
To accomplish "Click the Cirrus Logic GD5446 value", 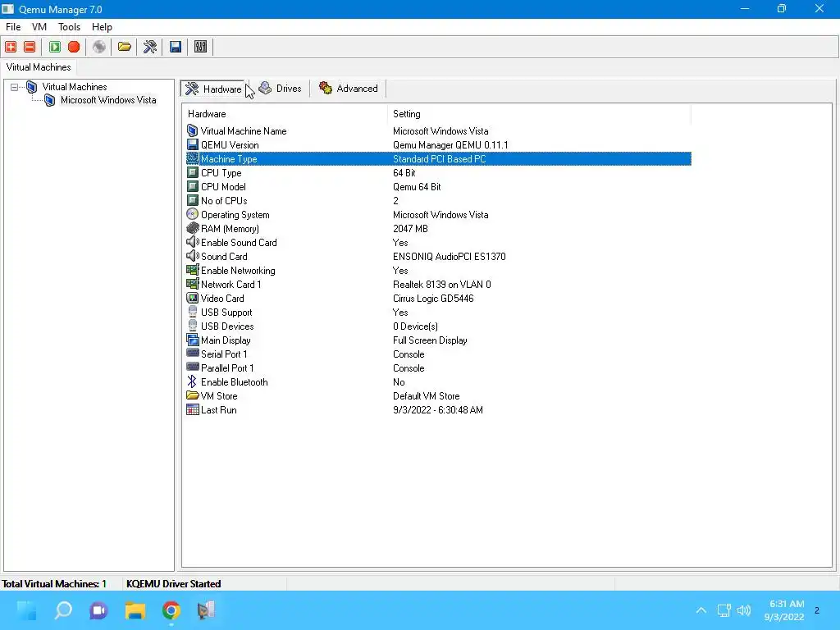I will (433, 298).
